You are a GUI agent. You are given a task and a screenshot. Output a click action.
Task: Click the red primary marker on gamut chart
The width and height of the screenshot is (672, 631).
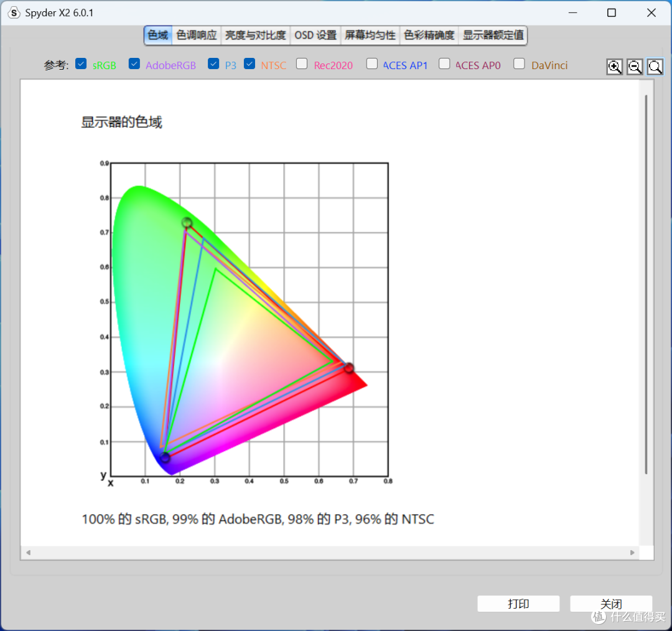tap(349, 368)
